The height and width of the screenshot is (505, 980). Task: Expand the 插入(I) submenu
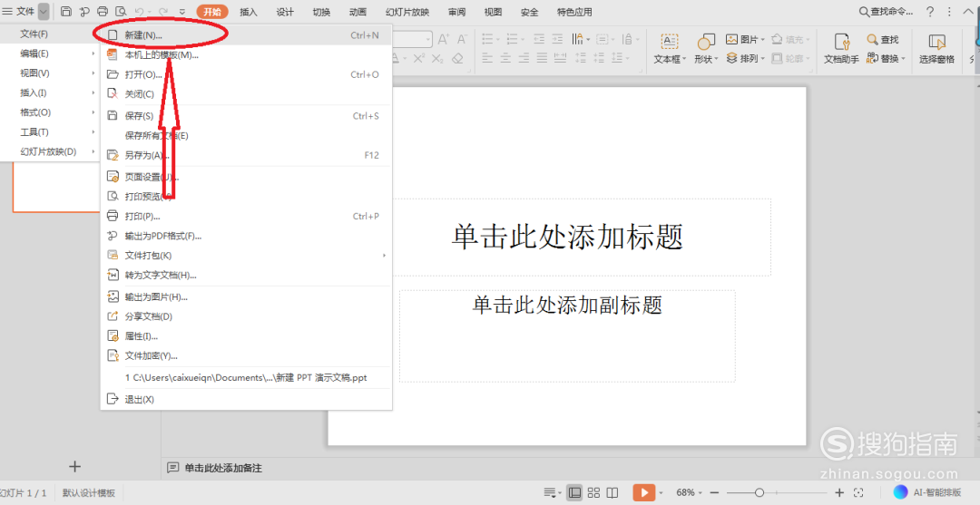point(50,93)
